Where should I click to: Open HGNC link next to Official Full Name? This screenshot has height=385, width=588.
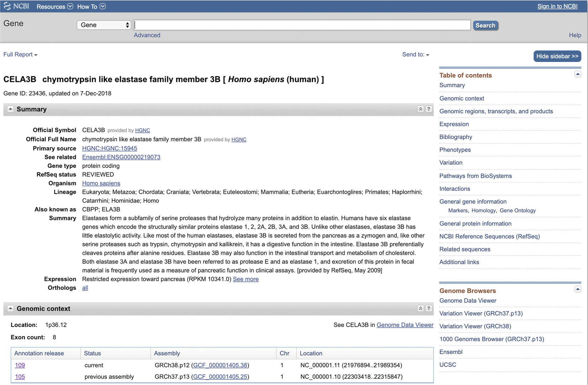pyautogui.click(x=239, y=139)
